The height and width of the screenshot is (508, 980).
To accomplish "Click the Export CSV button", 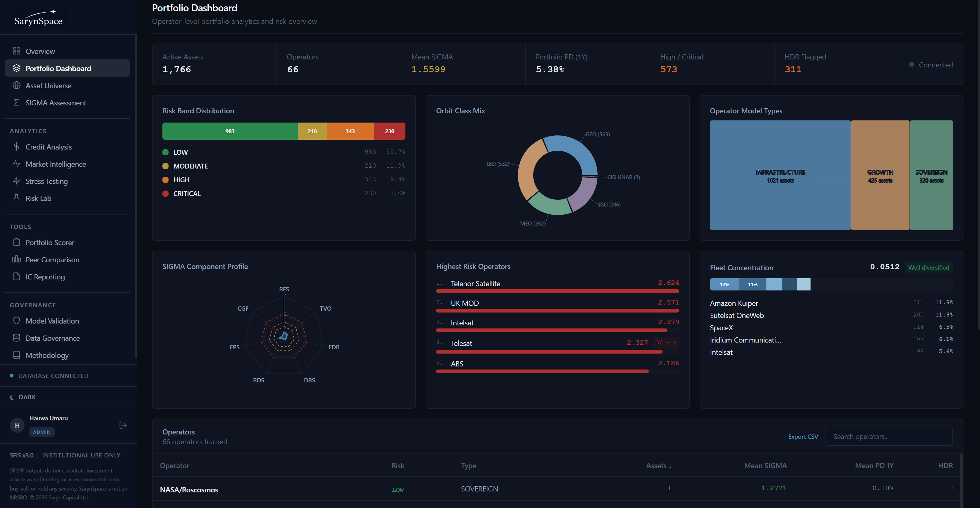I will [x=803, y=436].
